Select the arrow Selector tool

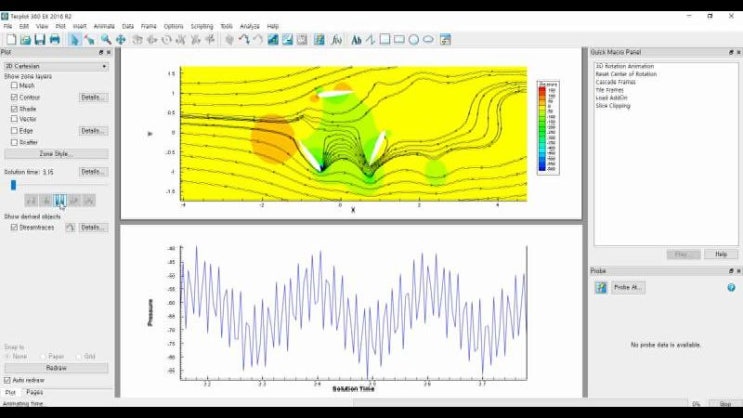click(x=74, y=40)
